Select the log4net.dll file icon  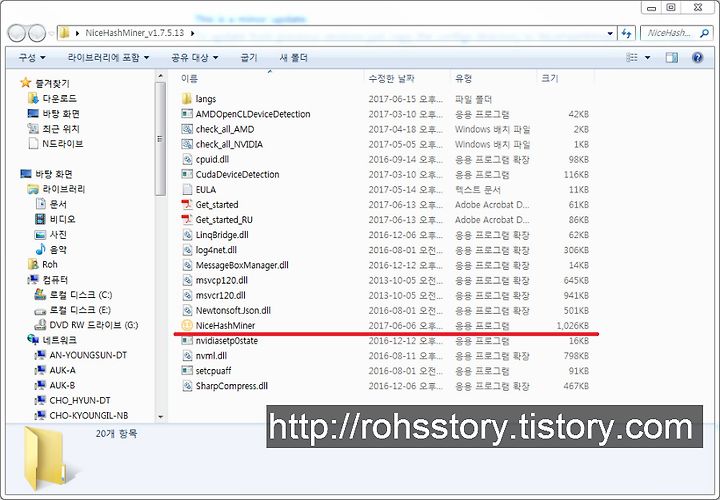tap(186, 250)
